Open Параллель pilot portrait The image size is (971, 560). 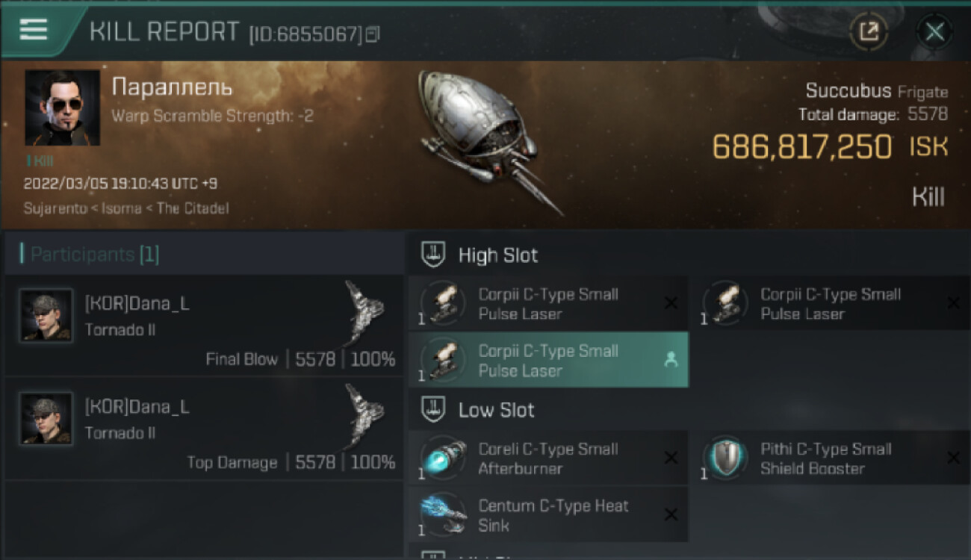click(62, 108)
